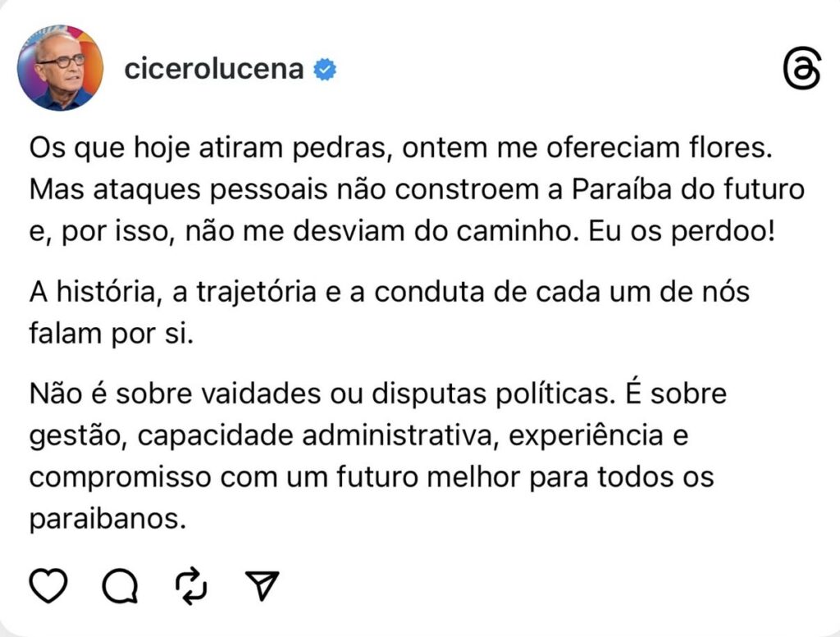Like the post with the heart icon
This screenshot has height=637, width=840.
pos(48,585)
